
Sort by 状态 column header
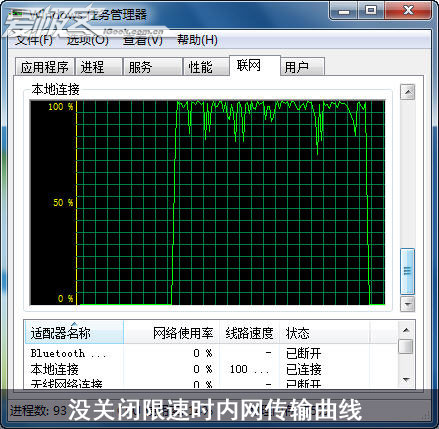tap(324, 332)
